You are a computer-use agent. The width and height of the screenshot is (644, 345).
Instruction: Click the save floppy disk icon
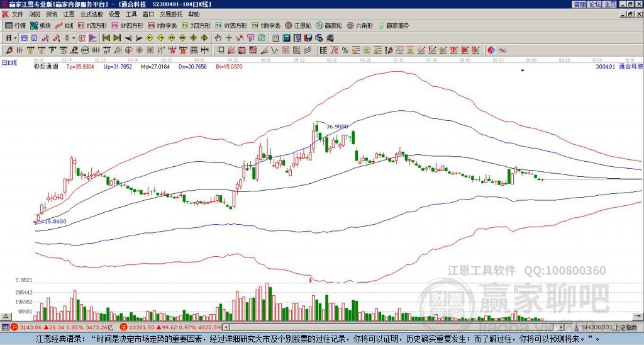[x=308, y=38]
